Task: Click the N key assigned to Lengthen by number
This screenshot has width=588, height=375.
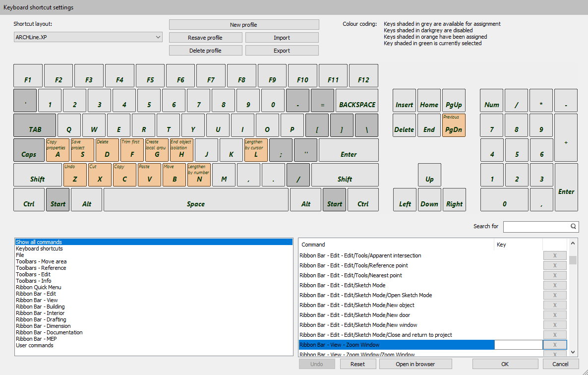Action: point(199,175)
